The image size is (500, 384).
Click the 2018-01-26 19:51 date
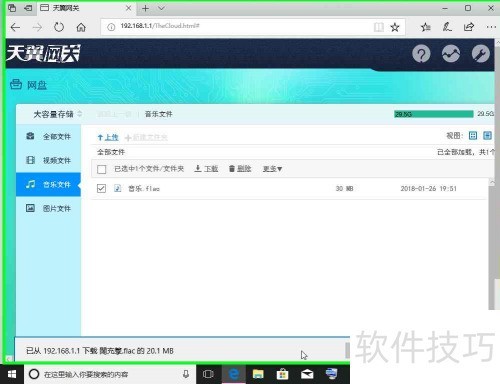point(428,189)
